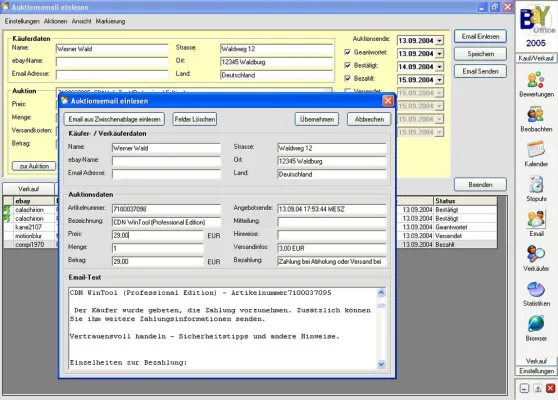Click the Email Einlesen button
This screenshot has width=558, height=400.
[x=480, y=36]
